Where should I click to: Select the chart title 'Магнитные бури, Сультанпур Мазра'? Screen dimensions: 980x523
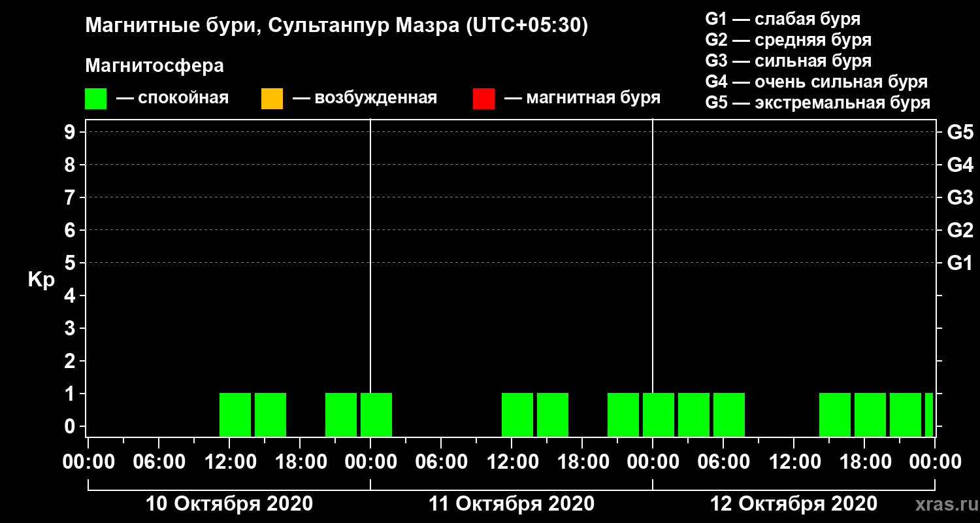[272, 27]
